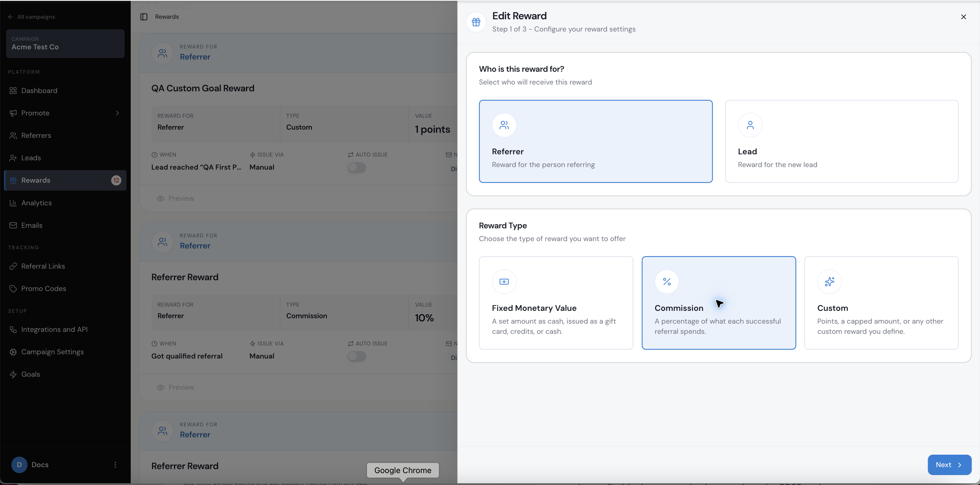Click the Rewards badge showing 12
This screenshot has height=485, width=980.
pyautogui.click(x=116, y=180)
